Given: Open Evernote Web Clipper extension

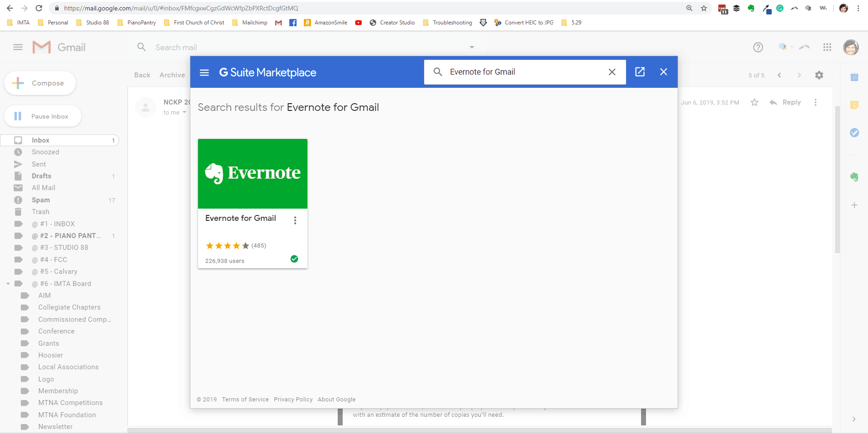Looking at the screenshot, I should click(751, 8).
